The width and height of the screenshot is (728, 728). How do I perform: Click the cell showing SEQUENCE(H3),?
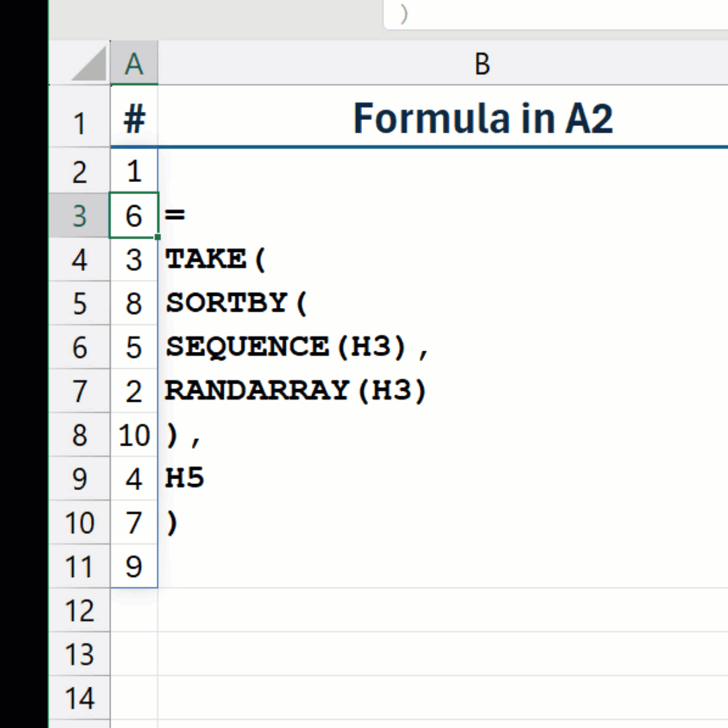(x=297, y=347)
